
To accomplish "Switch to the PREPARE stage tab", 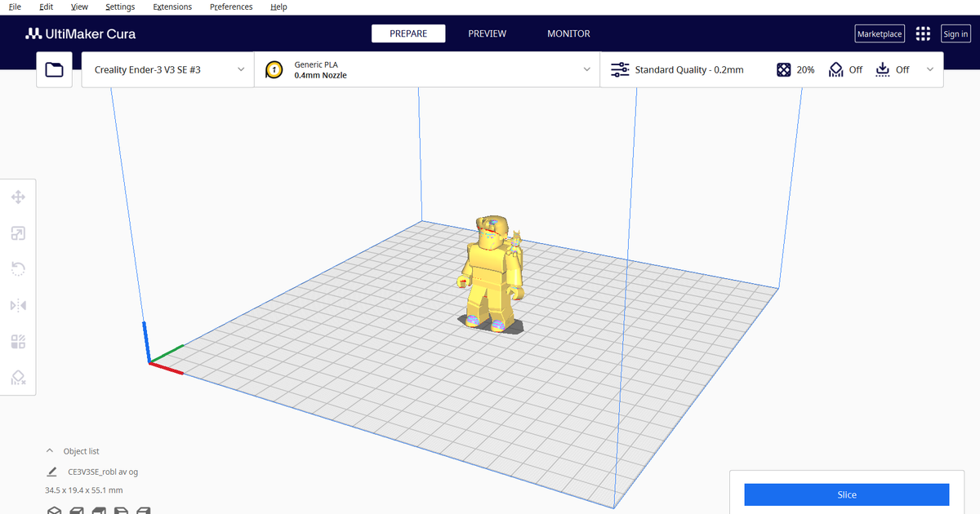I will [408, 33].
